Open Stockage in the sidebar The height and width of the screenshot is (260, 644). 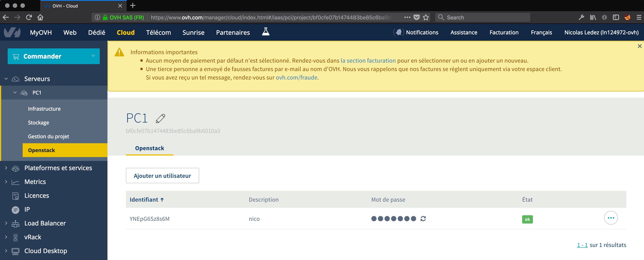coord(39,123)
